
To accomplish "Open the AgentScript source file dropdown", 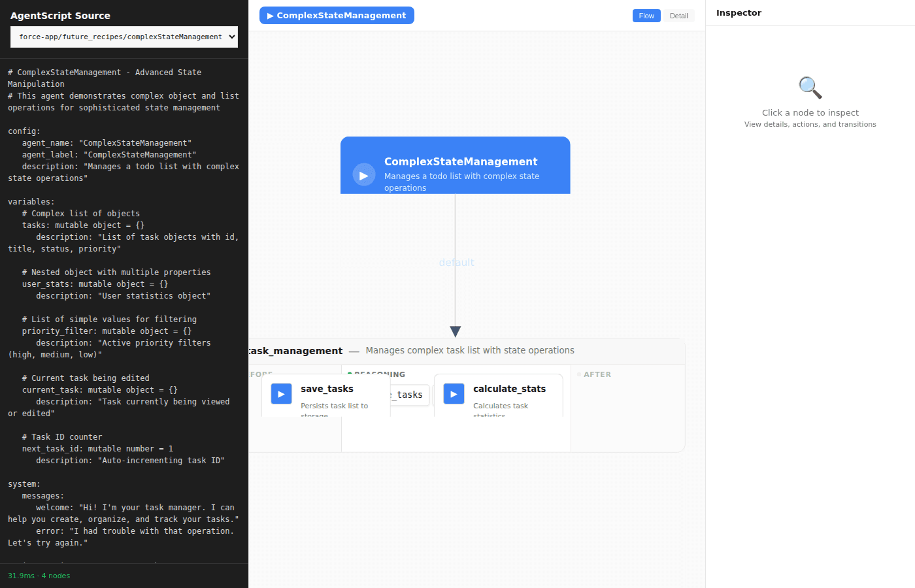I will point(124,37).
